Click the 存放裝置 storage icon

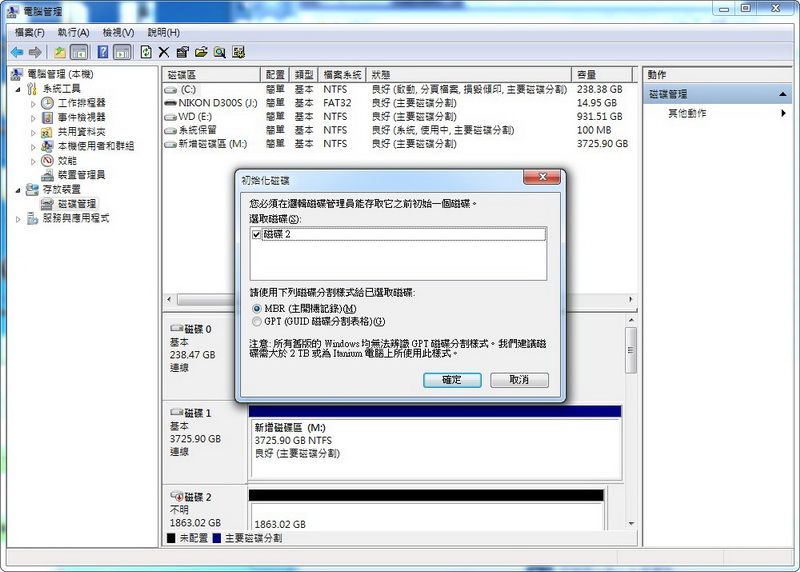(32, 189)
